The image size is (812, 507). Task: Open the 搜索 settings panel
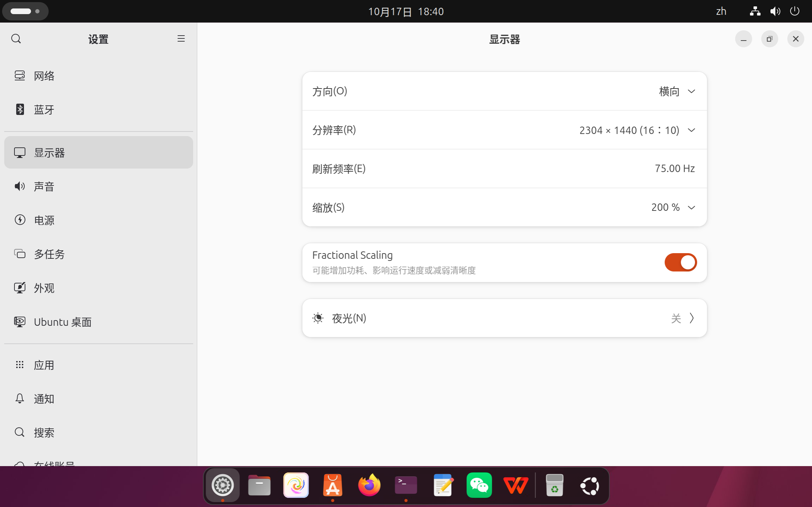click(99, 433)
